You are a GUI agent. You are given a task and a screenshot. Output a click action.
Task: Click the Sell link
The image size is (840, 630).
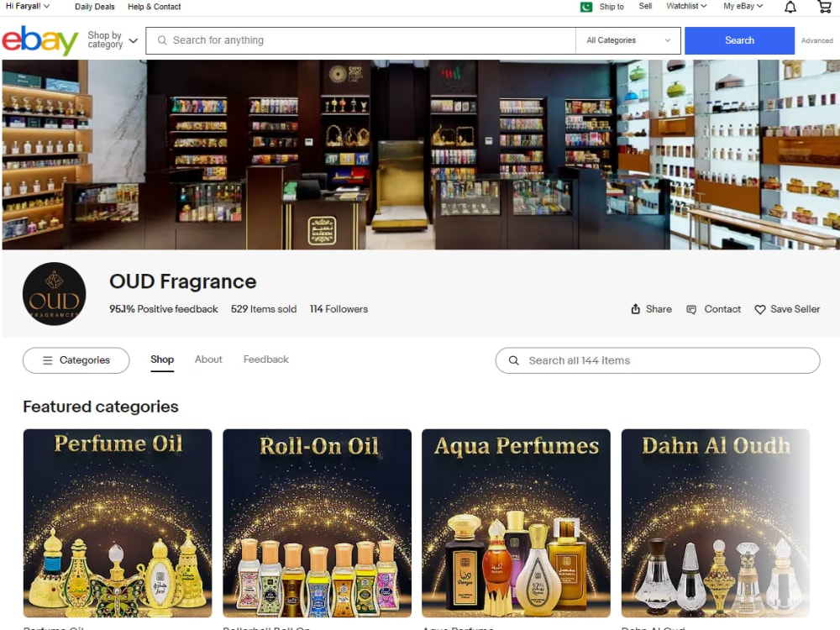point(645,7)
